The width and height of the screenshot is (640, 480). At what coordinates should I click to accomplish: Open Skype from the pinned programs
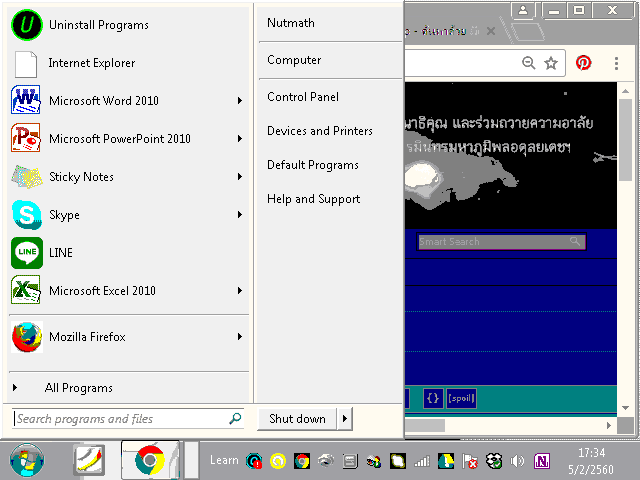coord(64,215)
